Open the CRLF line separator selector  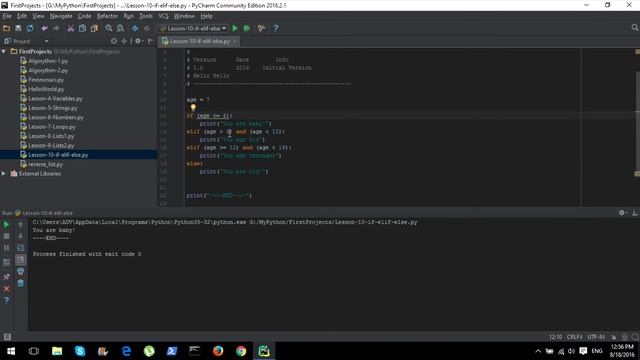pos(574,337)
